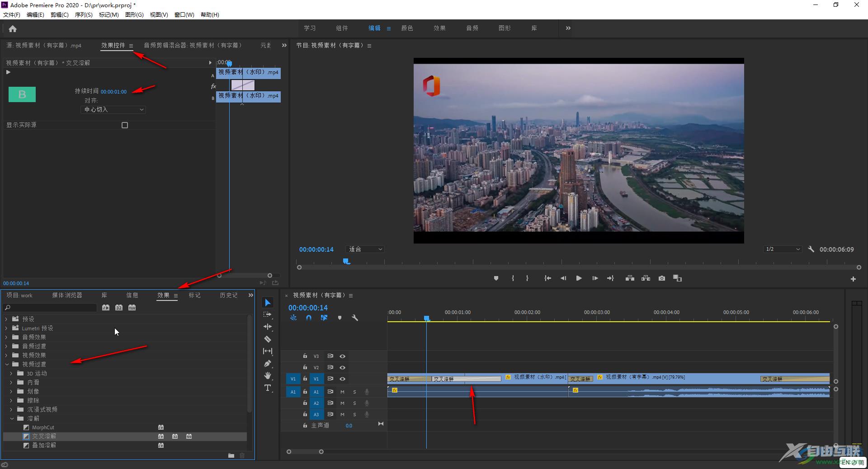Select the Type tool
868x469 pixels.
tap(268, 388)
